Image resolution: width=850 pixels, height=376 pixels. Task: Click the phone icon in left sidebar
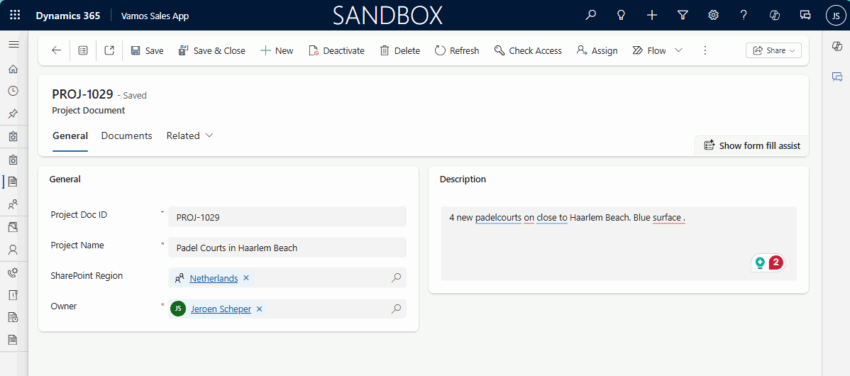[12, 273]
